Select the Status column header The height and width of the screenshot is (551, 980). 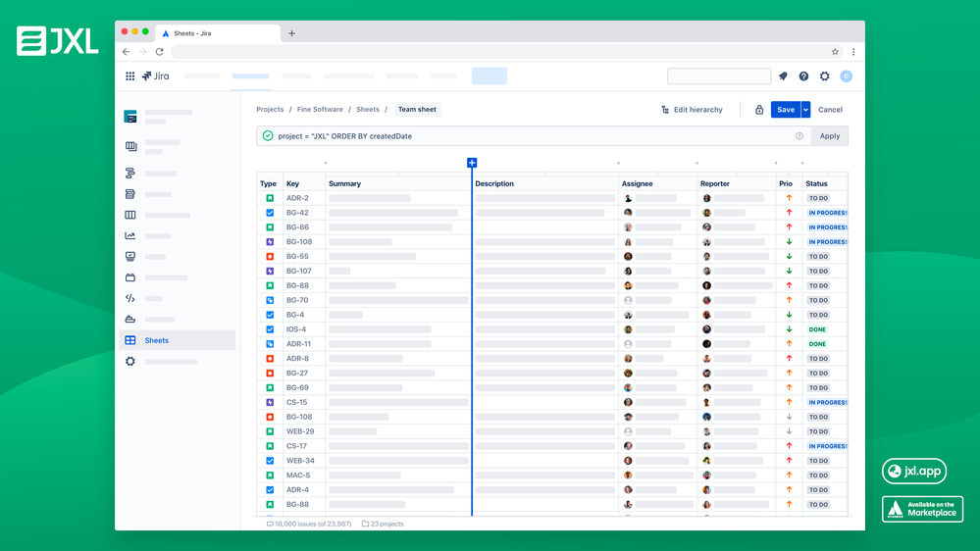(x=816, y=183)
